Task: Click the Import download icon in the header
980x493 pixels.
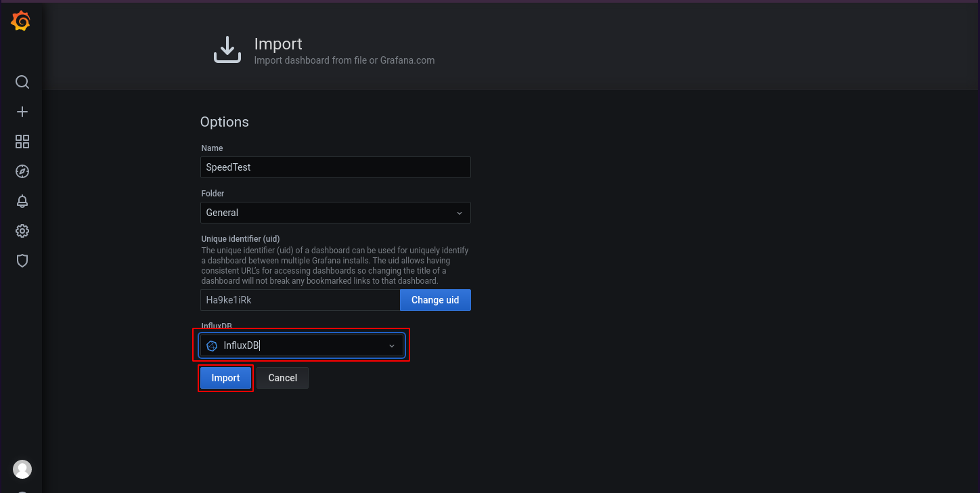Action: (x=227, y=50)
